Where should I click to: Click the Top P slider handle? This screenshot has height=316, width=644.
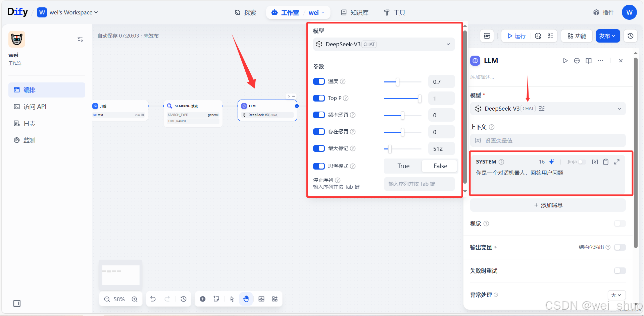(419, 99)
